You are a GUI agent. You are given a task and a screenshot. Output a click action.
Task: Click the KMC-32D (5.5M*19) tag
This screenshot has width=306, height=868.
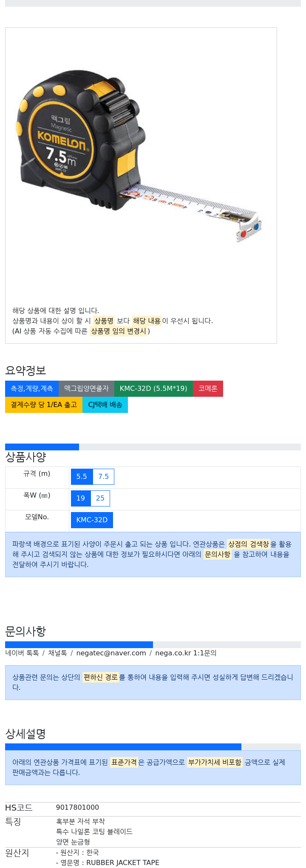pyautogui.click(x=153, y=389)
